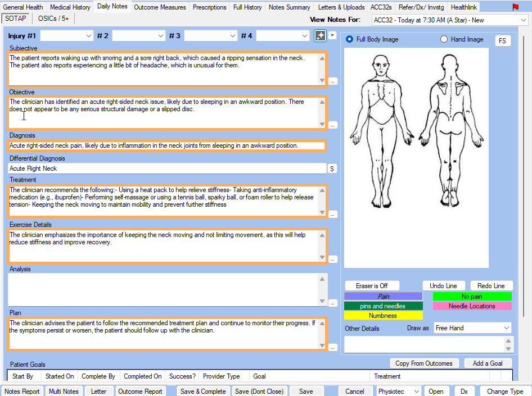The height and width of the screenshot is (396, 532).
Task: Click the Cancel button
Action: point(354,392)
